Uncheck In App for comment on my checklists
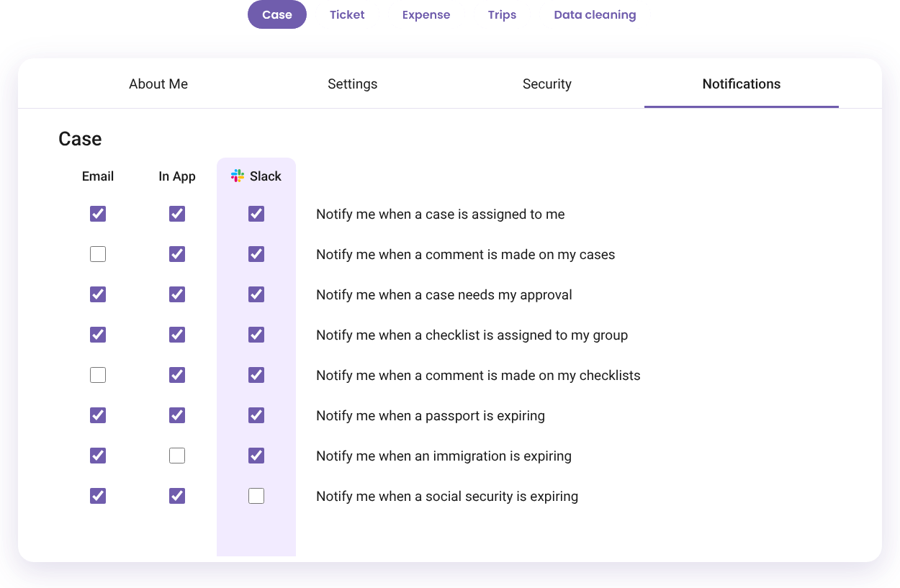The width and height of the screenshot is (900, 588). pos(177,375)
